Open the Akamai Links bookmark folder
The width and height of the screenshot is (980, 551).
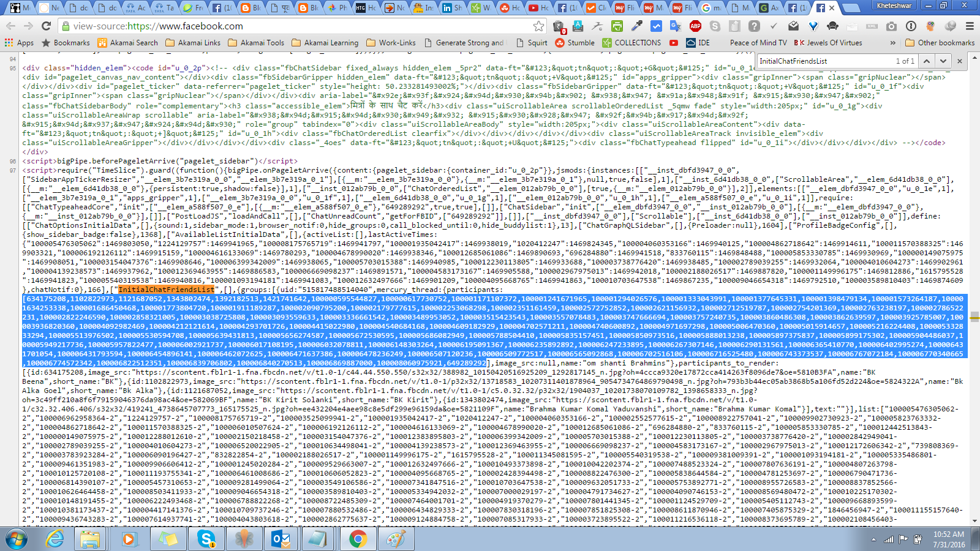(192, 43)
